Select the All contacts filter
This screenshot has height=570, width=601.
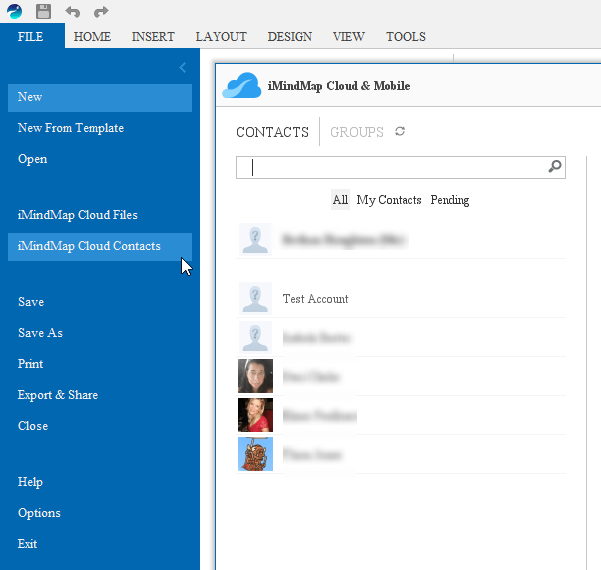tap(340, 200)
